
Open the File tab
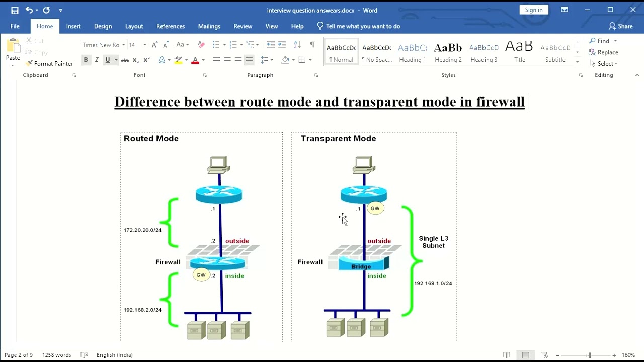pos(15,26)
